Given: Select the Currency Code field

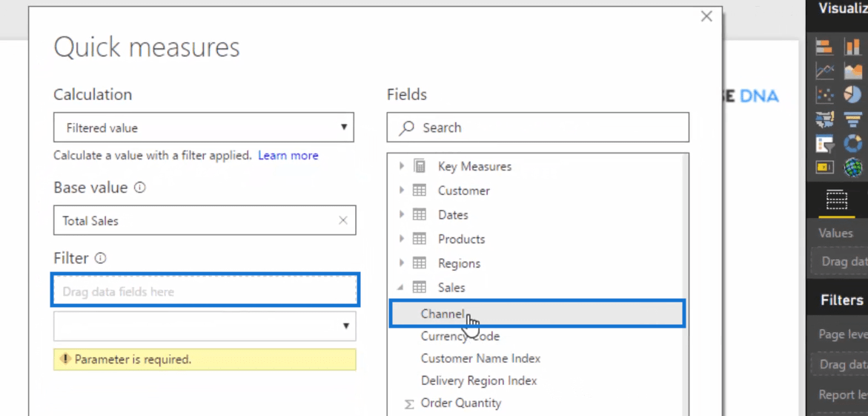Looking at the screenshot, I should tap(460, 336).
